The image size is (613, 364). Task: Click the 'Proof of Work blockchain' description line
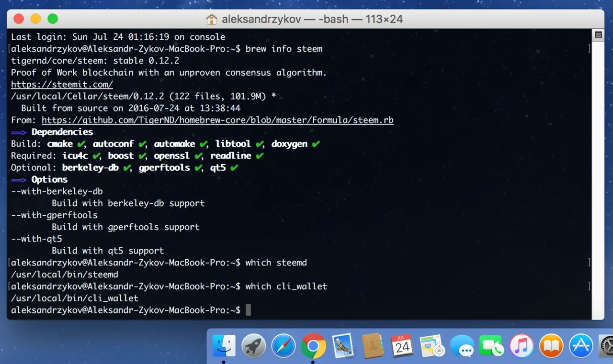click(169, 73)
